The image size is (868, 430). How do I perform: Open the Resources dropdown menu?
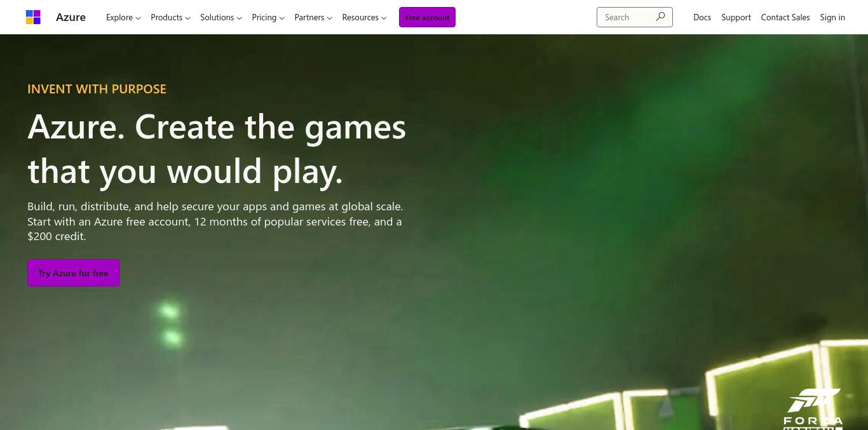tap(364, 17)
